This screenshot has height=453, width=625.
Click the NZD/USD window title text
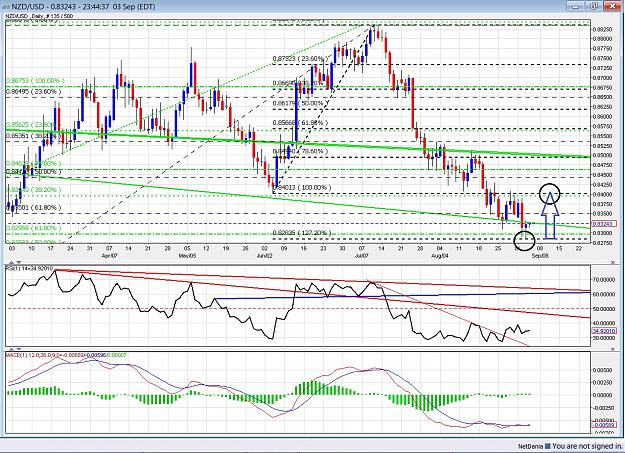click(x=82, y=6)
